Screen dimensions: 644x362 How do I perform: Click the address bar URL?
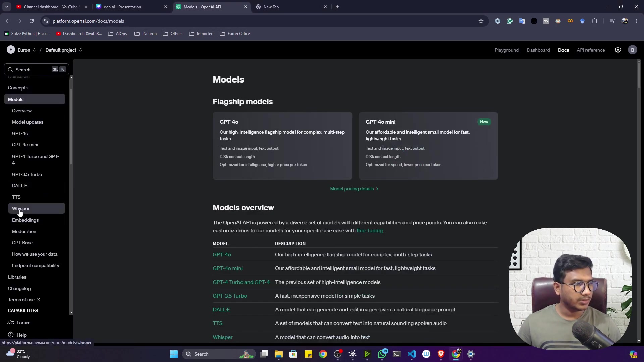[88, 21]
